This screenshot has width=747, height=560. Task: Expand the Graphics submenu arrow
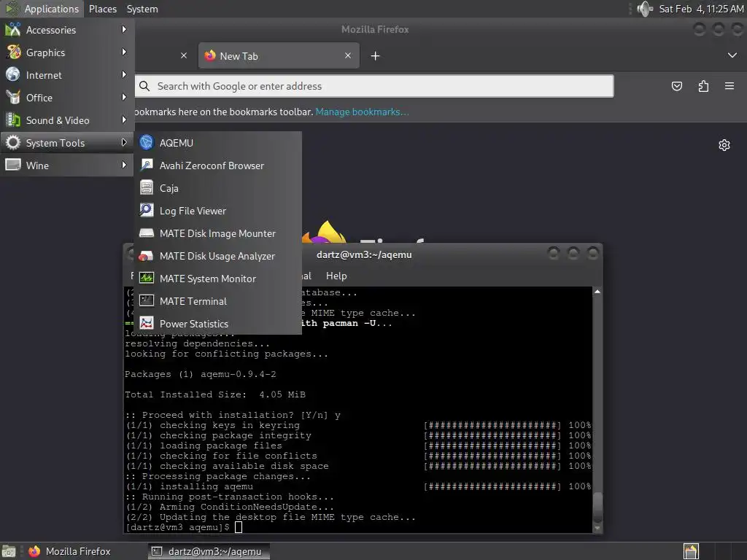pyautogui.click(x=124, y=52)
